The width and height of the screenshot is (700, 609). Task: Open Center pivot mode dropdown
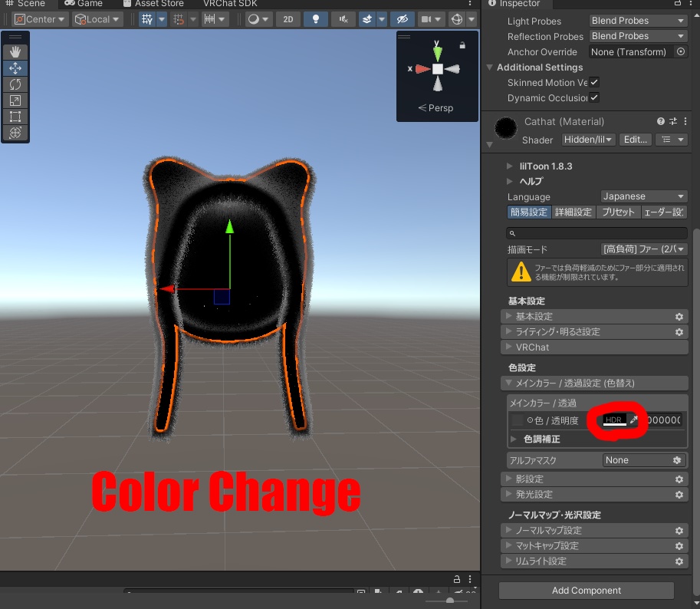(39, 19)
